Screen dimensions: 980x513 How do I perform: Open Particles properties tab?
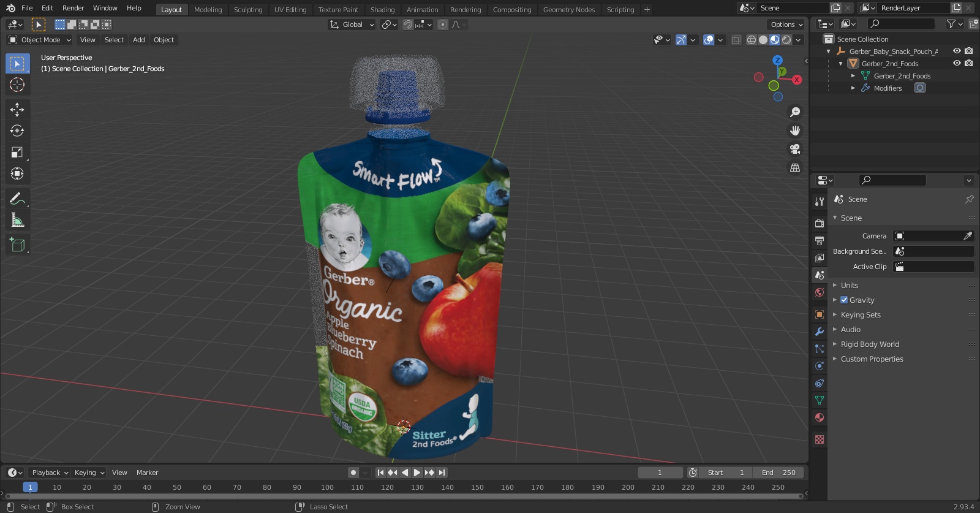click(820, 349)
